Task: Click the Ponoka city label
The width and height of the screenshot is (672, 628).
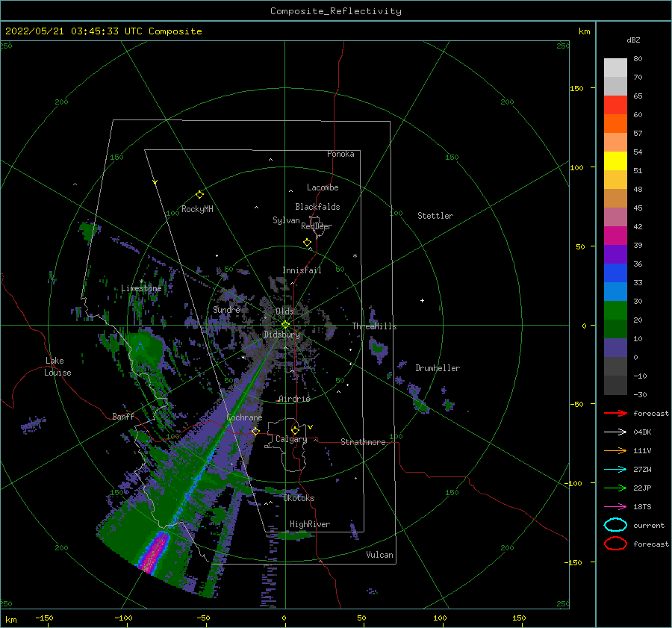Action: [x=340, y=154]
